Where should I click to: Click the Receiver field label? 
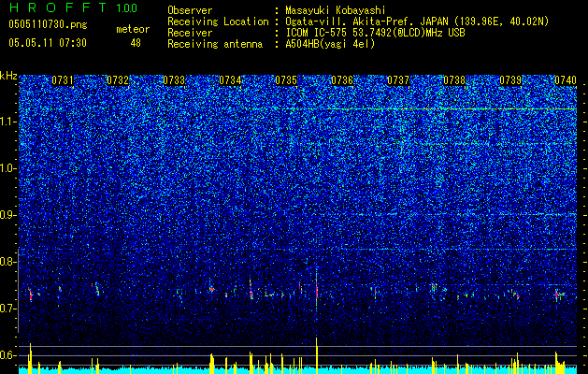tap(190, 33)
